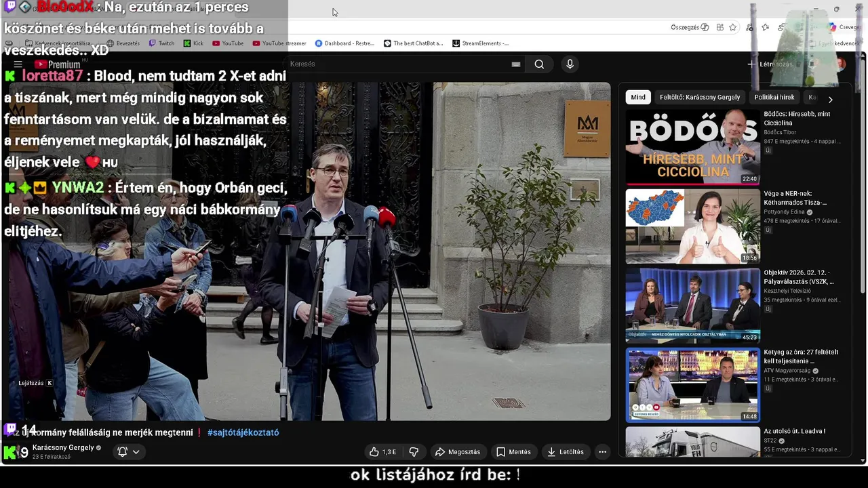
Task: Open the Twitch bookmark
Action: 161,43
